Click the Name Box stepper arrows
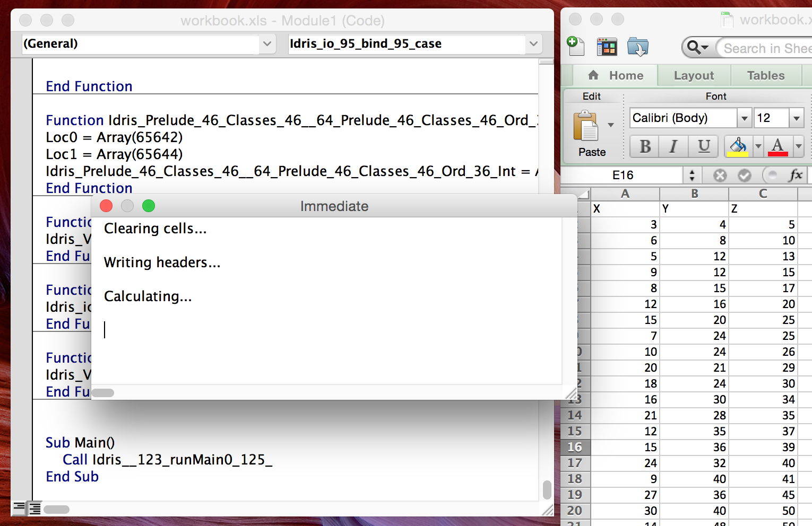This screenshot has width=812, height=526. 692,175
